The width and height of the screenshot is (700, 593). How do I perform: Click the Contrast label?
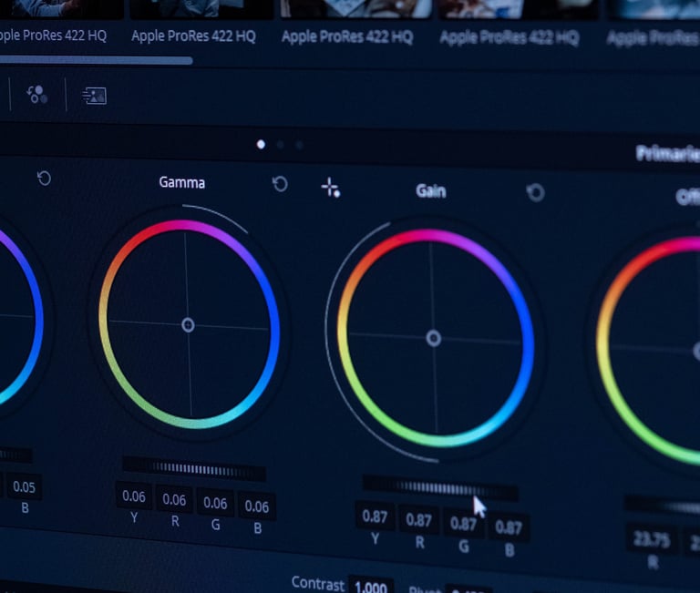318,583
